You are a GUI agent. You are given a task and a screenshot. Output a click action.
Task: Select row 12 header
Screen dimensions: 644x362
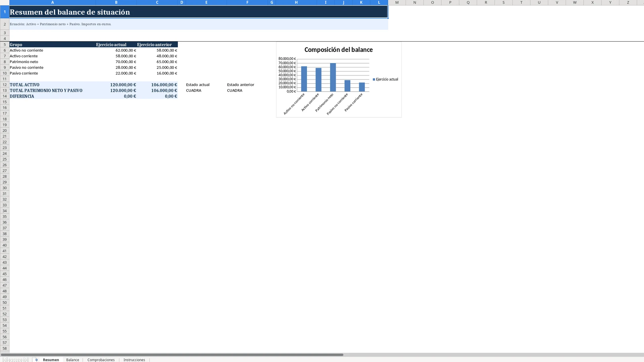coord(5,85)
